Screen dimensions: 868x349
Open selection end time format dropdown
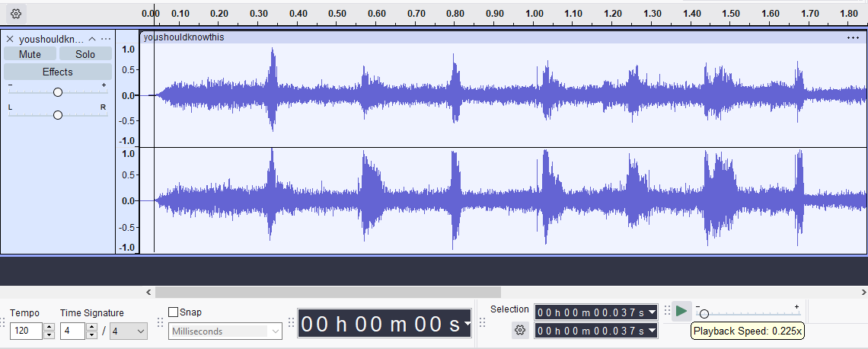pos(652,331)
